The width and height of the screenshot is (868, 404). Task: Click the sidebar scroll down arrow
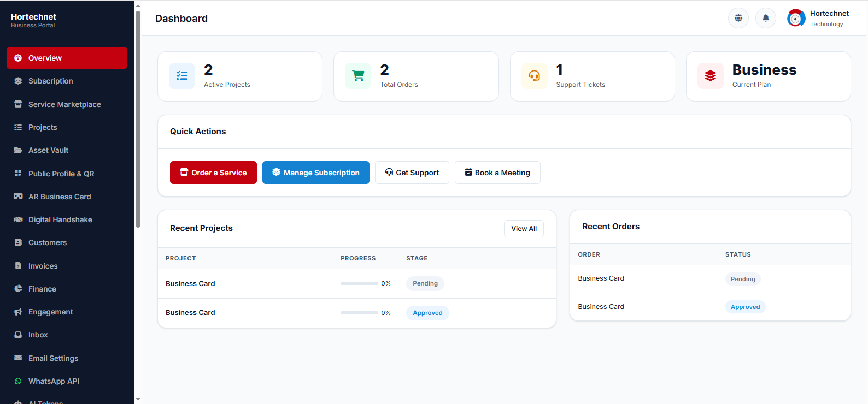tap(138, 400)
